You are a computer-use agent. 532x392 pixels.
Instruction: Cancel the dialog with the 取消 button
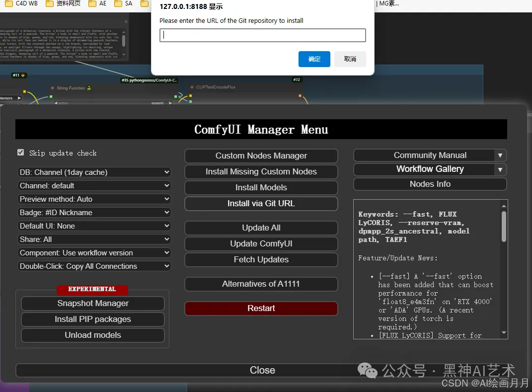[x=350, y=59]
